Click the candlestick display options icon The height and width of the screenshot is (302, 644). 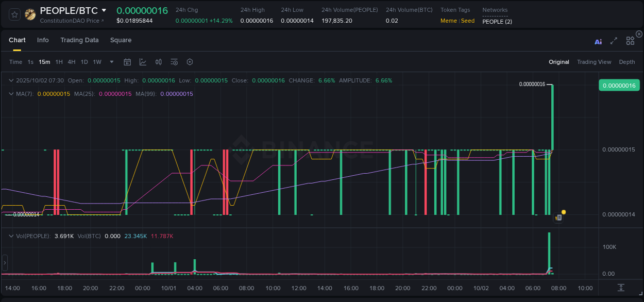[x=159, y=61]
